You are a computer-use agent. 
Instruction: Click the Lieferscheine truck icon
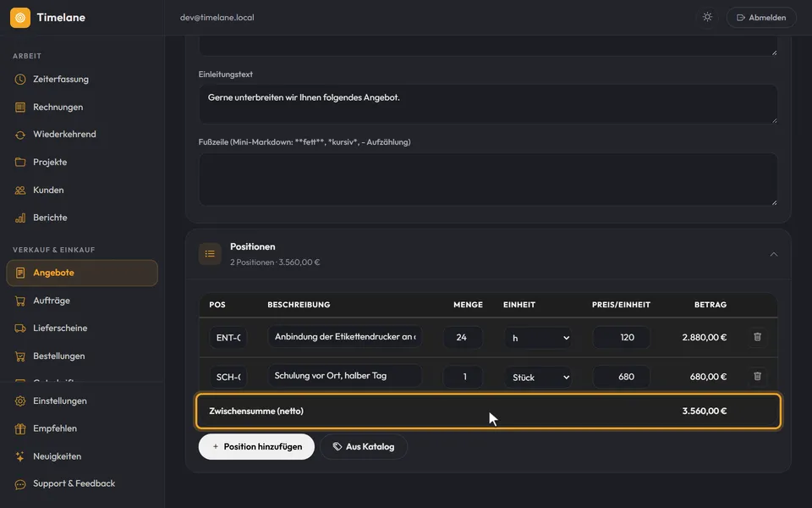[20, 329]
